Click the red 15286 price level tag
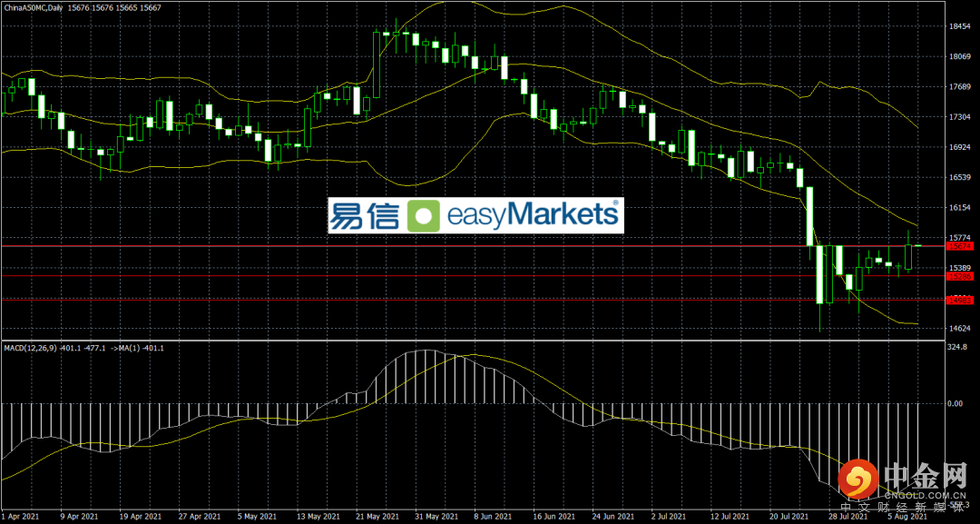 (958, 276)
